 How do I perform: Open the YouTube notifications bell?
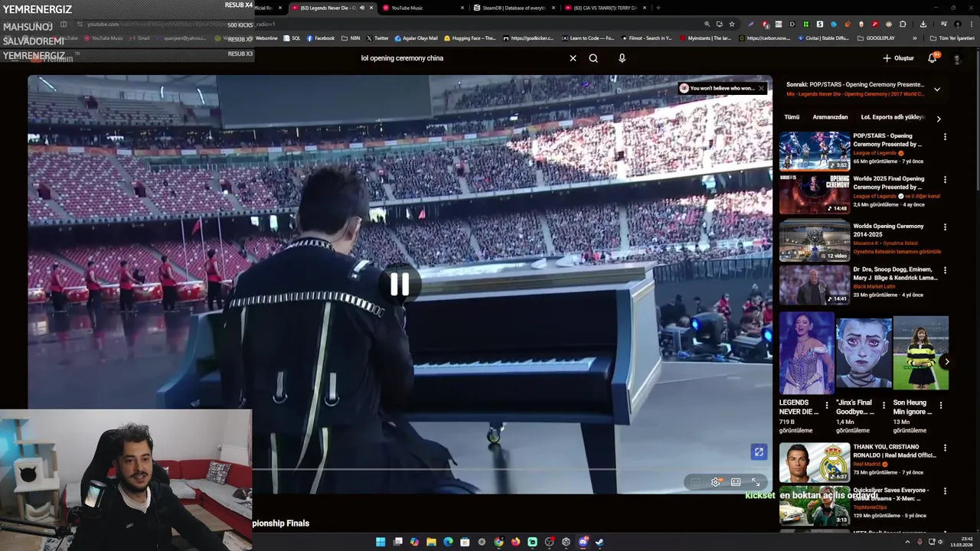tap(933, 58)
